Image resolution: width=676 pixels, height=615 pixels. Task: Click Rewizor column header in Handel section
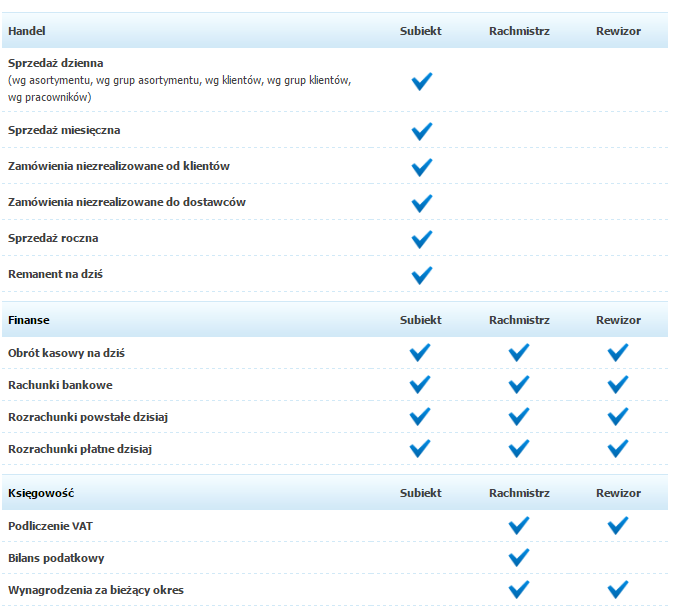tap(618, 31)
